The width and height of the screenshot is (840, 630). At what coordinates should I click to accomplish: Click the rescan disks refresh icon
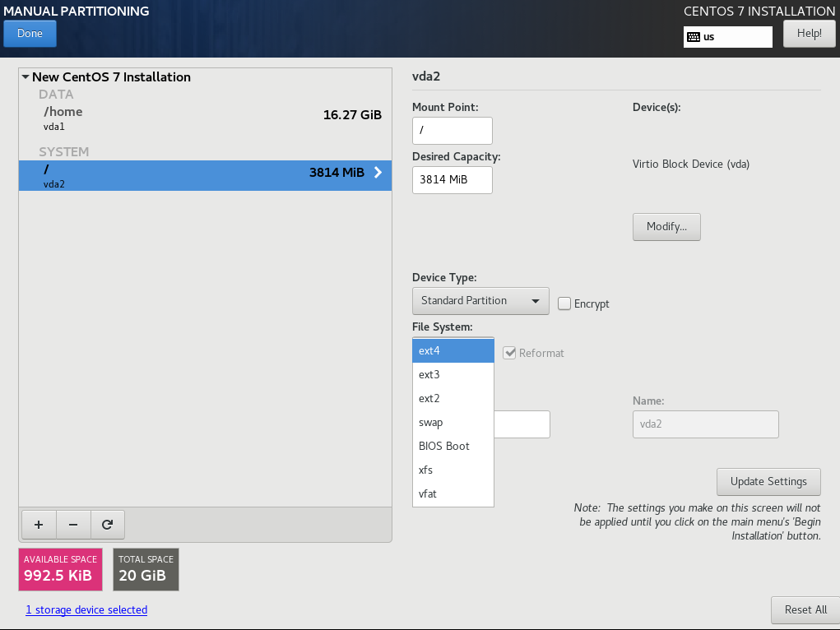point(107,524)
